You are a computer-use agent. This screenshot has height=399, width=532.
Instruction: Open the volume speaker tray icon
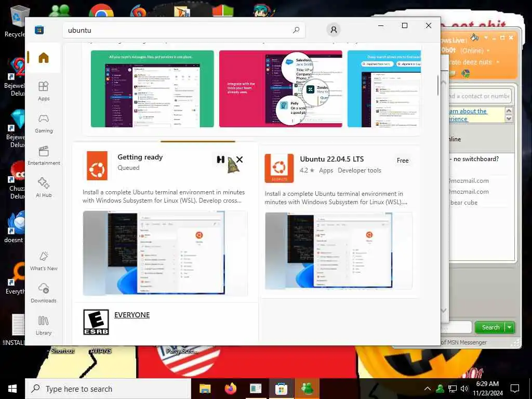tap(464, 389)
